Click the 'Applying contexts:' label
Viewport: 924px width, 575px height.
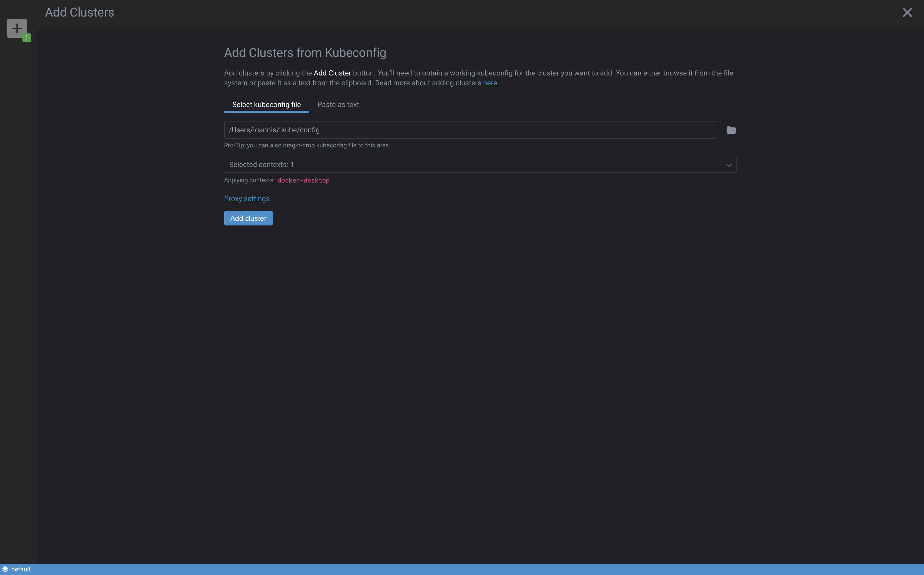(x=249, y=180)
